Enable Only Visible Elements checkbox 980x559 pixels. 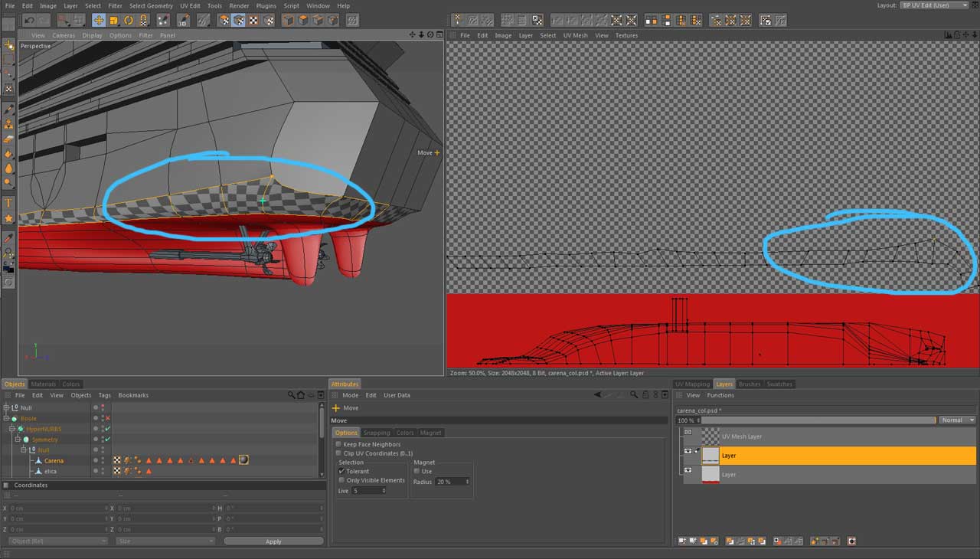point(341,481)
